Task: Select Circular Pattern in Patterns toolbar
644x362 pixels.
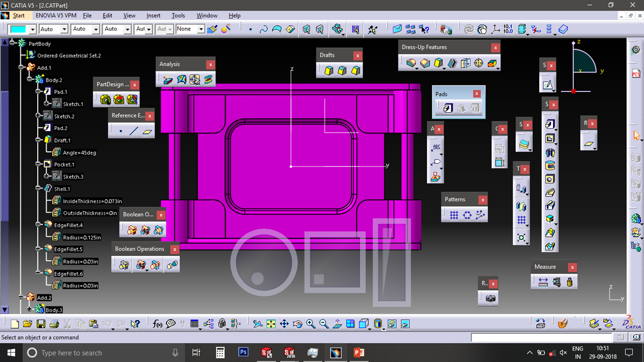Action: [x=467, y=215]
